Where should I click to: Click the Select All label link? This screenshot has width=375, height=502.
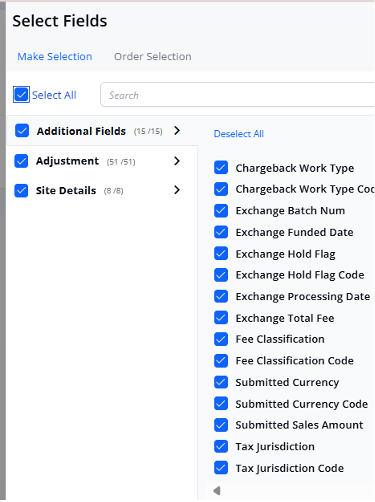pos(54,95)
